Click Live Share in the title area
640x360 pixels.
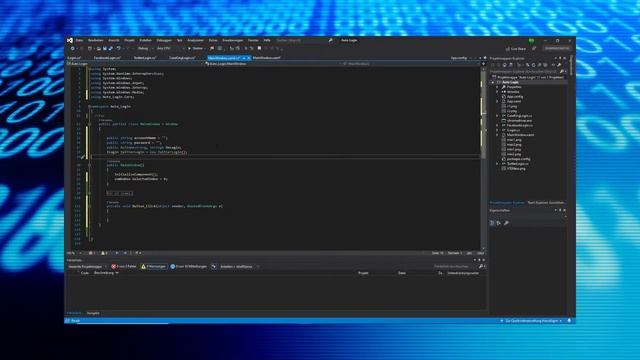pos(516,49)
